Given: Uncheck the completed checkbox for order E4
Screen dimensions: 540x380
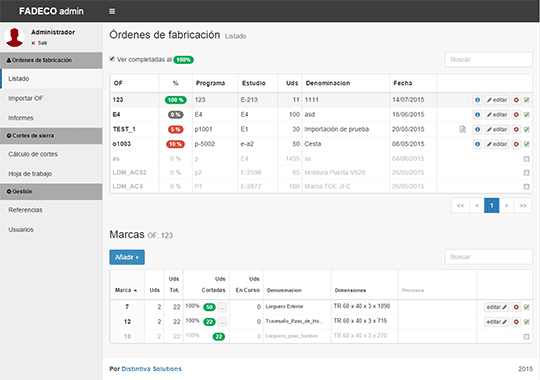Looking at the screenshot, I should [527, 115].
